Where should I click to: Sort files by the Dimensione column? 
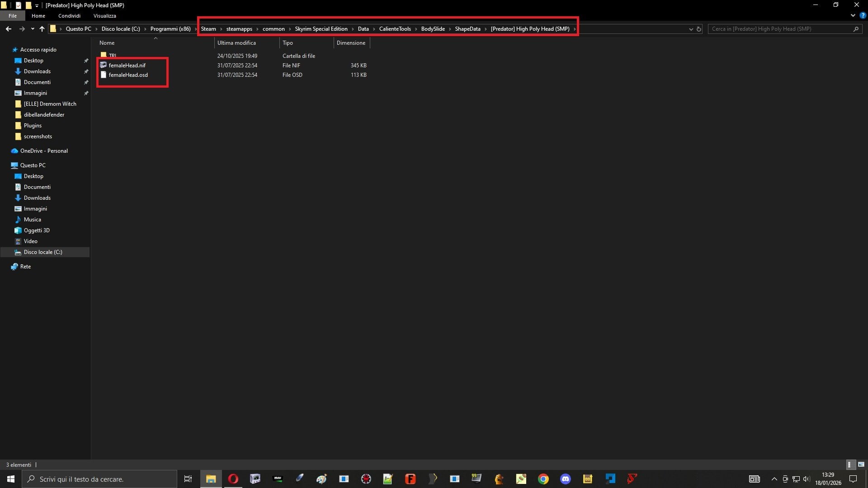pos(352,43)
